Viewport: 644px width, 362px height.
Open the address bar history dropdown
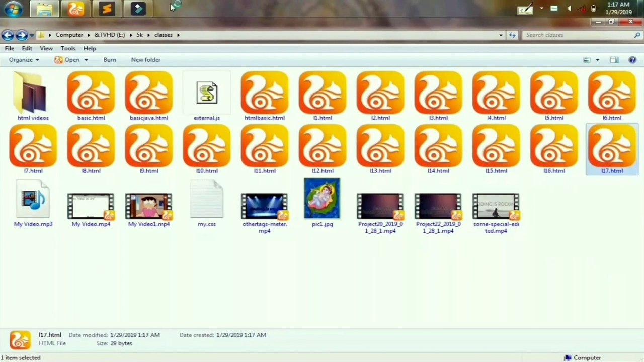[x=501, y=35]
